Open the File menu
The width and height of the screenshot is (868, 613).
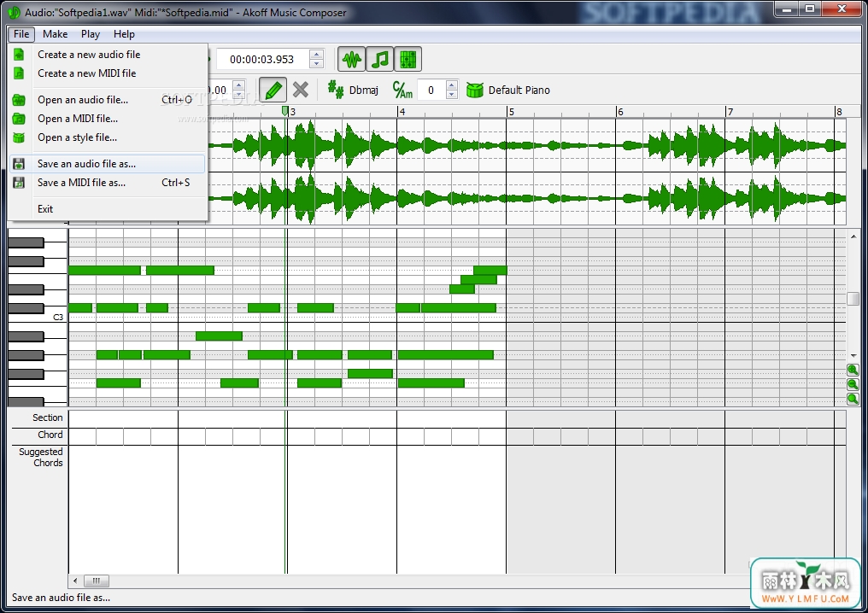click(x=21, y=34)
